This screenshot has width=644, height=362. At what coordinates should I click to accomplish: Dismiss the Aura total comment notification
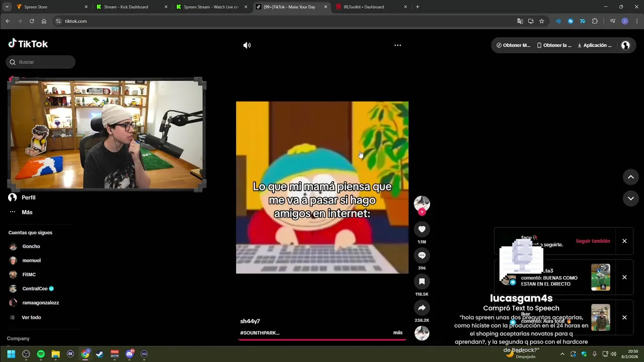click(624, 317)
